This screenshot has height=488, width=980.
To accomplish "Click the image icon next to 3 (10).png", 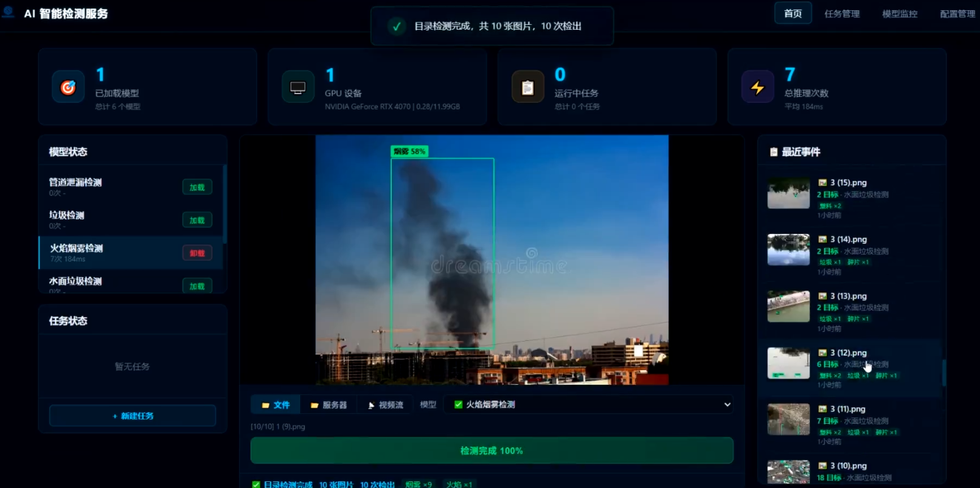I will 822,466.
